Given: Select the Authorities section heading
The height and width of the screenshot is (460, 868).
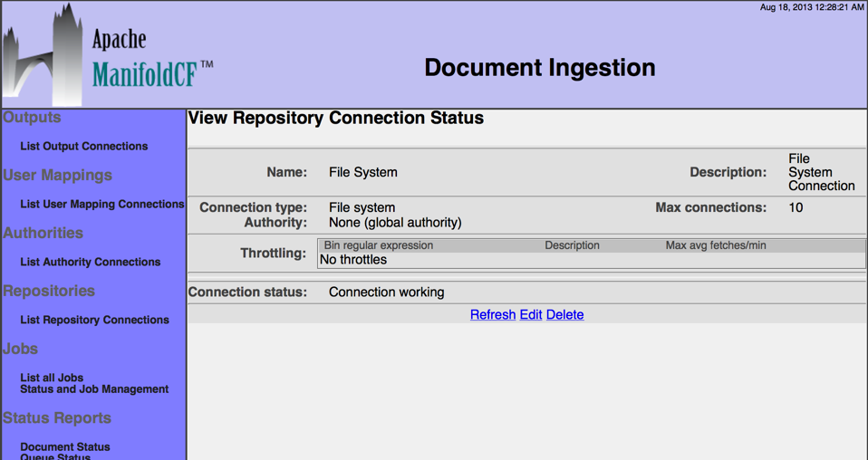Looking at the screenshot, I should coord(43,233).
